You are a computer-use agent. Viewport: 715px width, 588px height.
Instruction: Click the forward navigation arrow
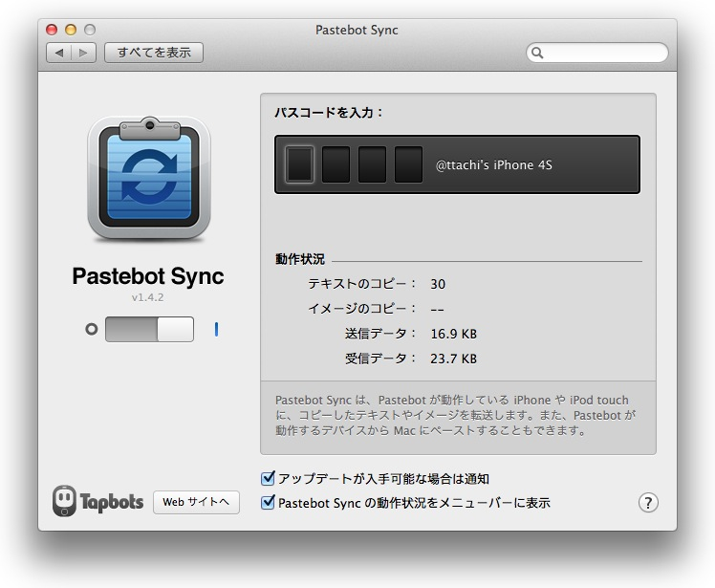point(83,53)
